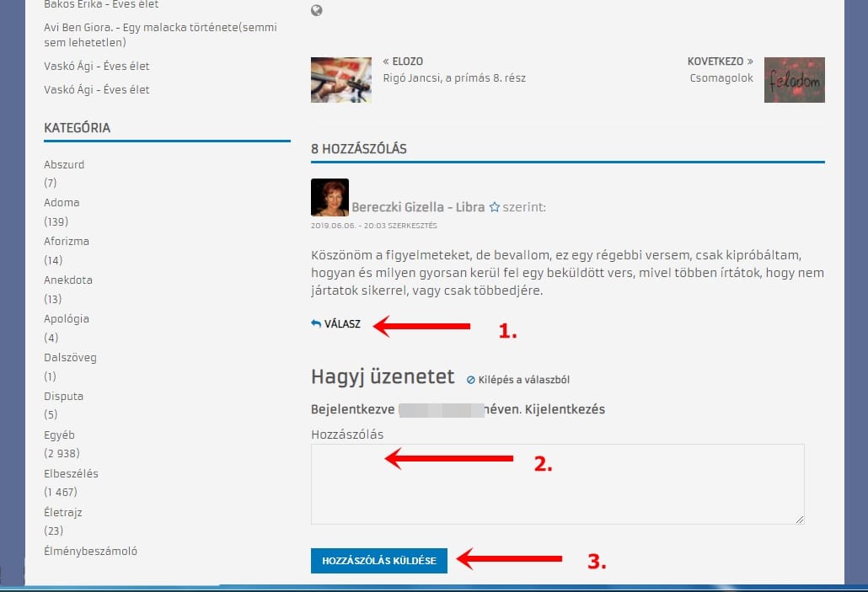Click the star icon next to Bereczki Gizella - Libra
The image size is (868, 592).
tap(495, 207)
